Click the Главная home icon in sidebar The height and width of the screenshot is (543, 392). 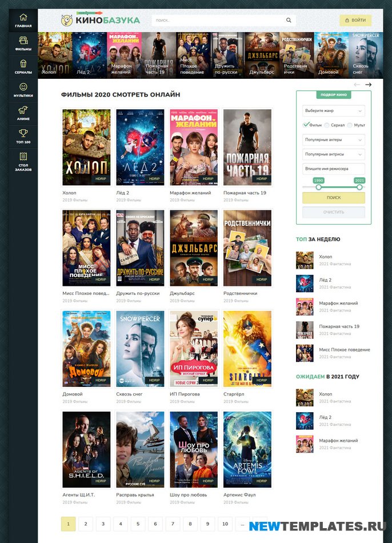[23, 18]
